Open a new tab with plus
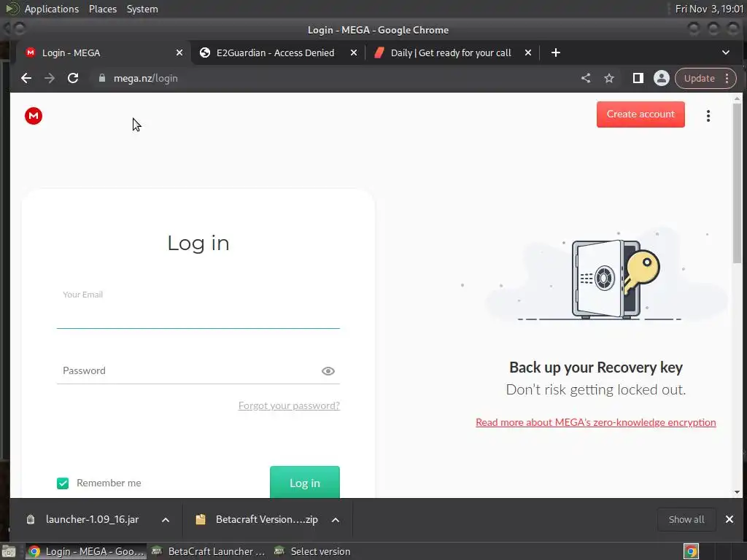 coord(555,52)
